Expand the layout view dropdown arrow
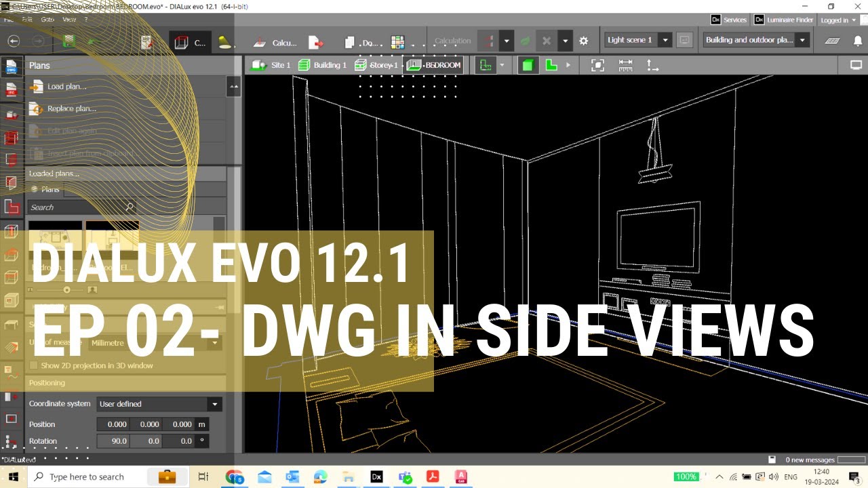 coord(502,66)
